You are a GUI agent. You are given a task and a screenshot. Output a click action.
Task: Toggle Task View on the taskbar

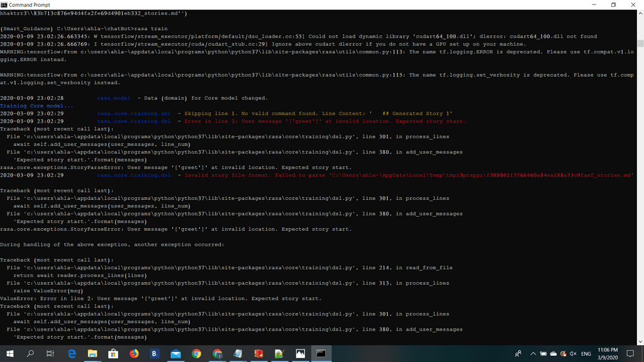(50, 353)
